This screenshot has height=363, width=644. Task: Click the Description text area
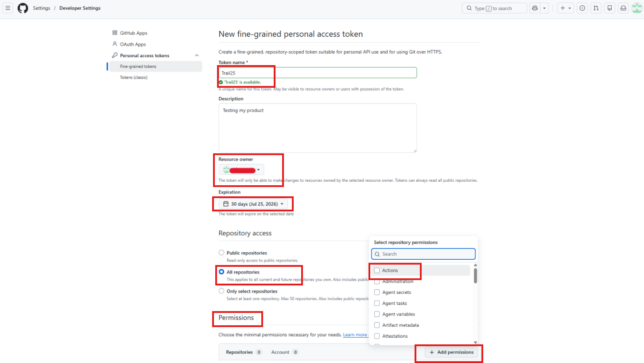pos(318,128)
